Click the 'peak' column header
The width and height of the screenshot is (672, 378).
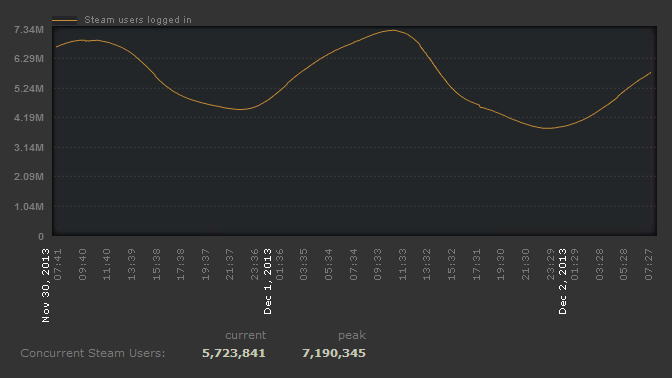click(x=352, y=335)
